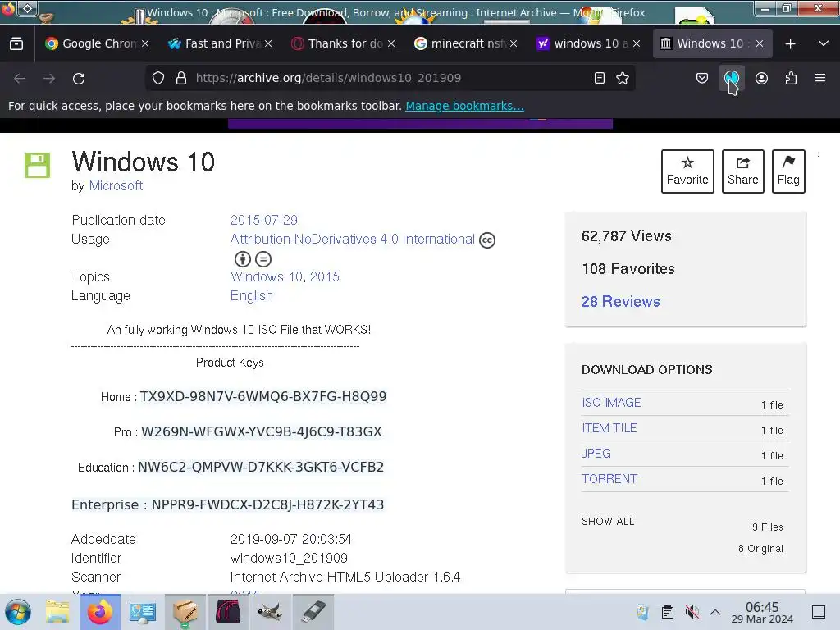
Task: Click the CC attribution person icon
Action: 243,259
